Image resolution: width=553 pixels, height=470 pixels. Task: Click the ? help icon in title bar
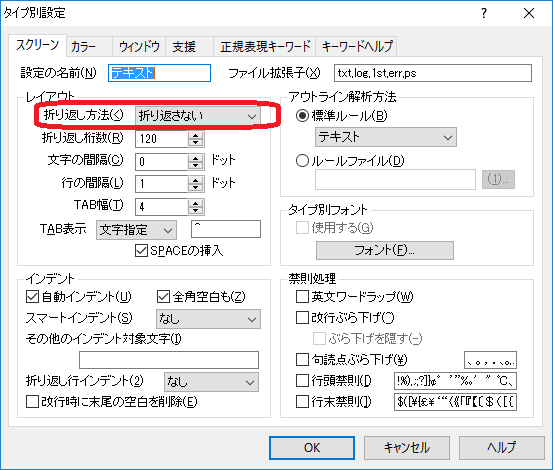point(484,13)
